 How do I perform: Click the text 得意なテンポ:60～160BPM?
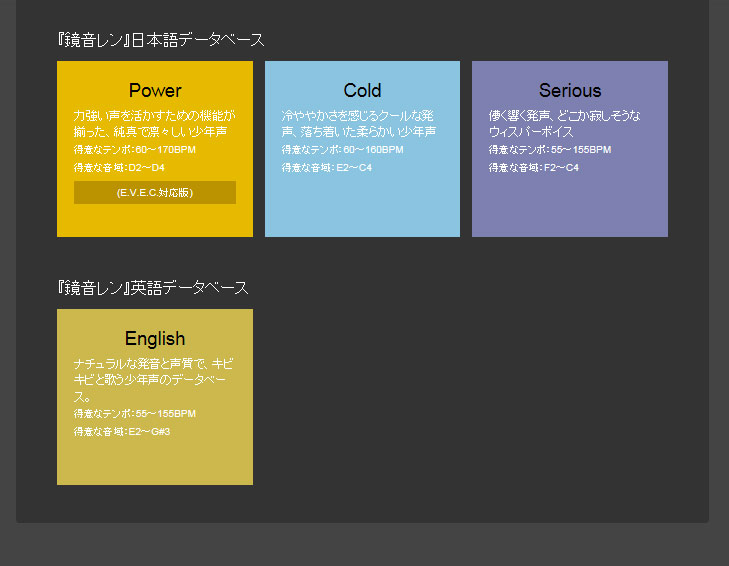[342, 150]
